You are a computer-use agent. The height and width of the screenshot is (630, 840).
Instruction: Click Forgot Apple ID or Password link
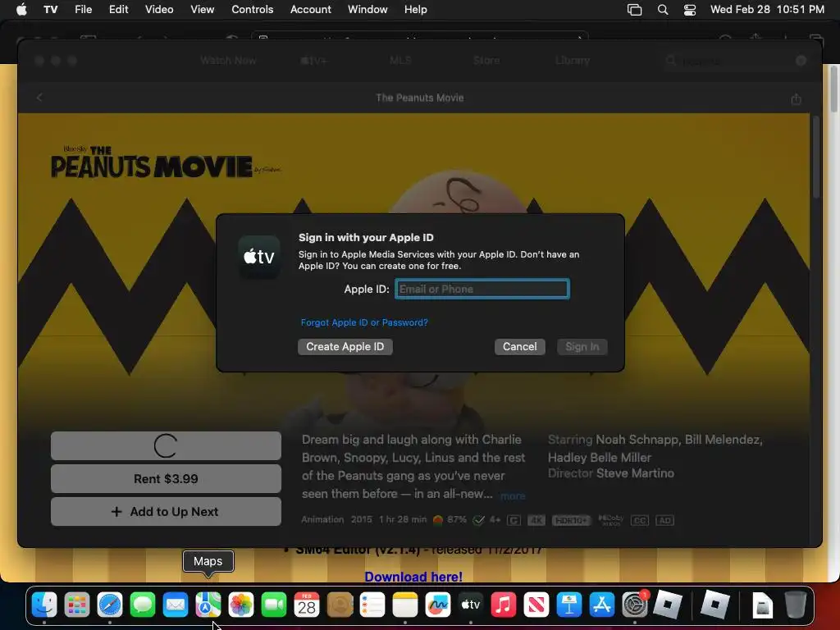tap(364, 322)
